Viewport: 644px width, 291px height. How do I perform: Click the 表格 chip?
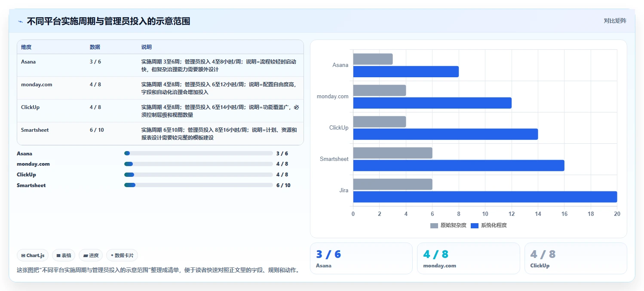pyautogui.click(x=64, y=255)
